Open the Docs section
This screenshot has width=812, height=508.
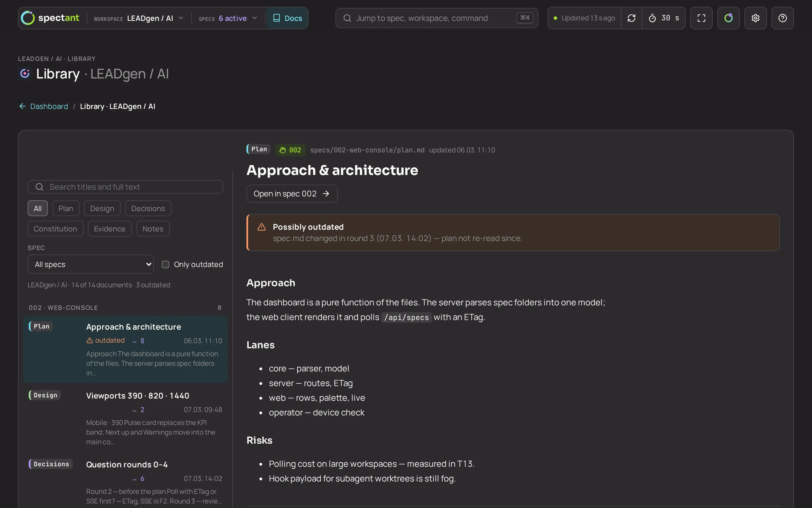(x=287, y=18)
